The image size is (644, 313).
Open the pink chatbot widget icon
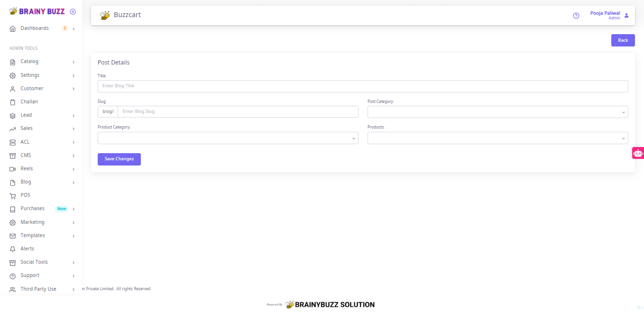[x=638, y=153]
